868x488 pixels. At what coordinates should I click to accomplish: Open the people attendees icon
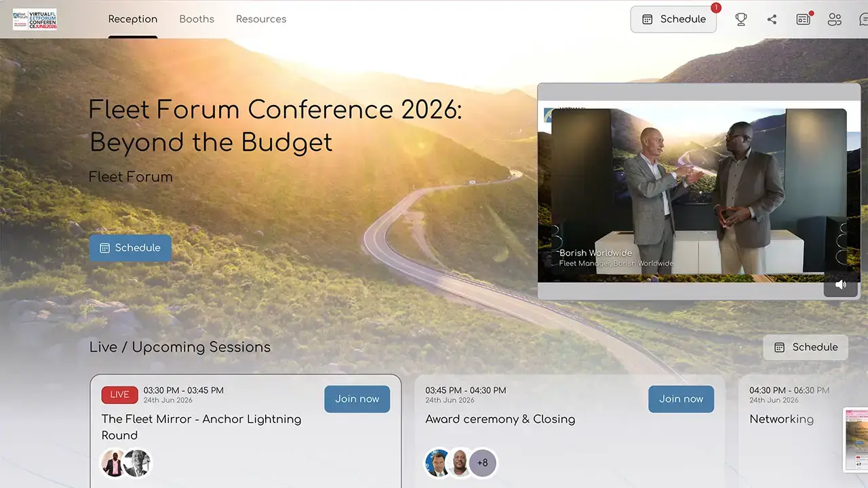tap(835, 20)
